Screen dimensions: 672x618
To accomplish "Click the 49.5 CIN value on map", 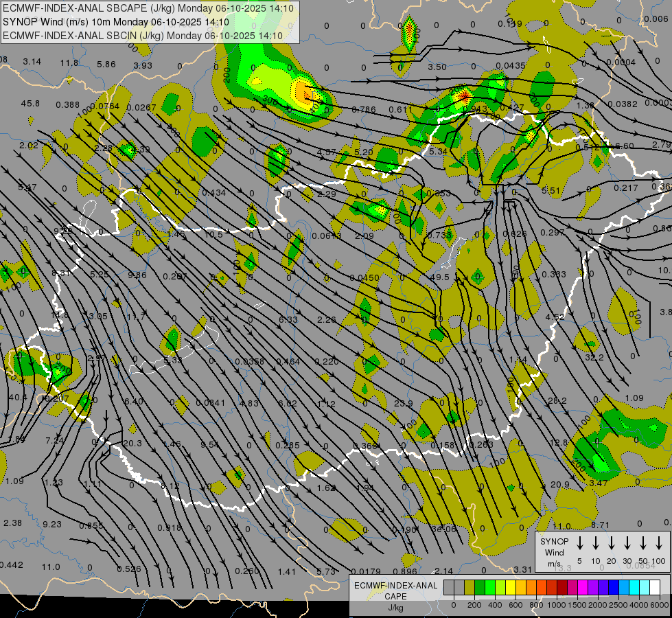I will coord(440,277).
